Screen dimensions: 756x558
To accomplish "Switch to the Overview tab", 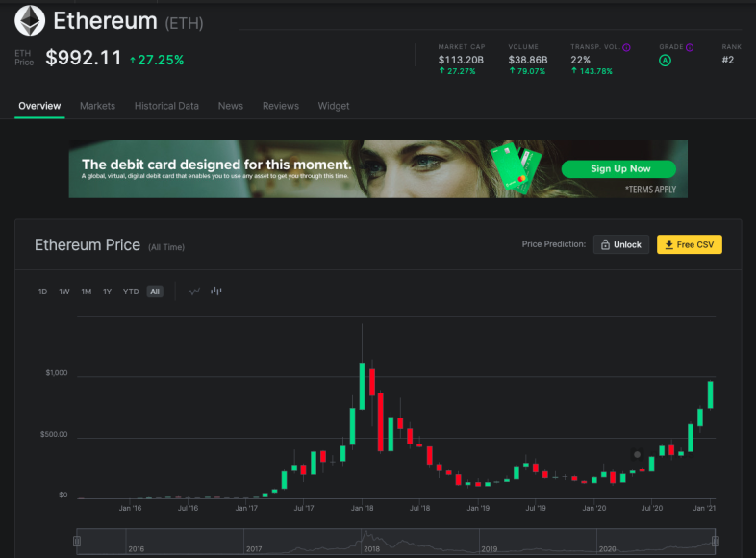I will pyautogui.click(x=39, y=106).
